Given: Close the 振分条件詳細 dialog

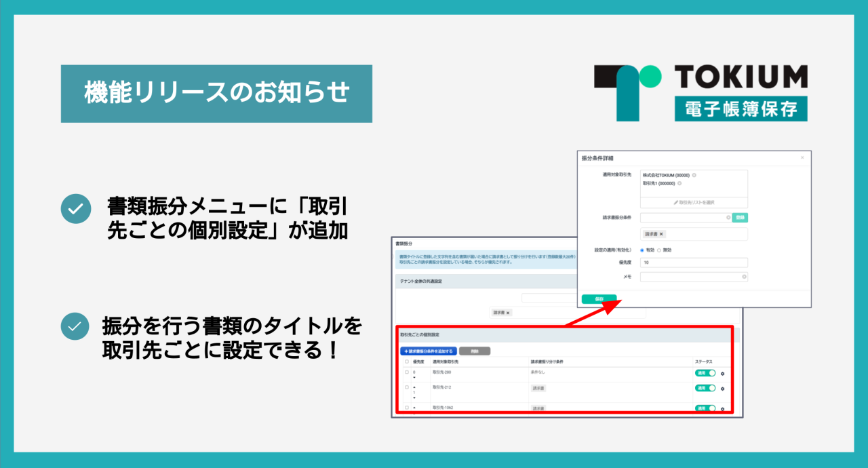Looking at the screenshot, I should click(803, 157).
